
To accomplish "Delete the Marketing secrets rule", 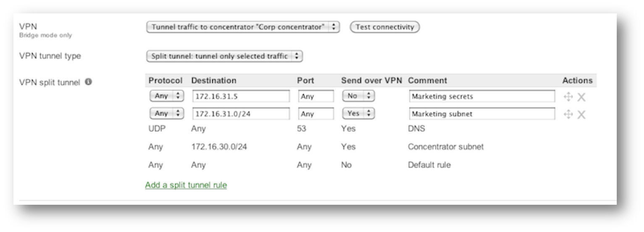I will coord(581,97).
